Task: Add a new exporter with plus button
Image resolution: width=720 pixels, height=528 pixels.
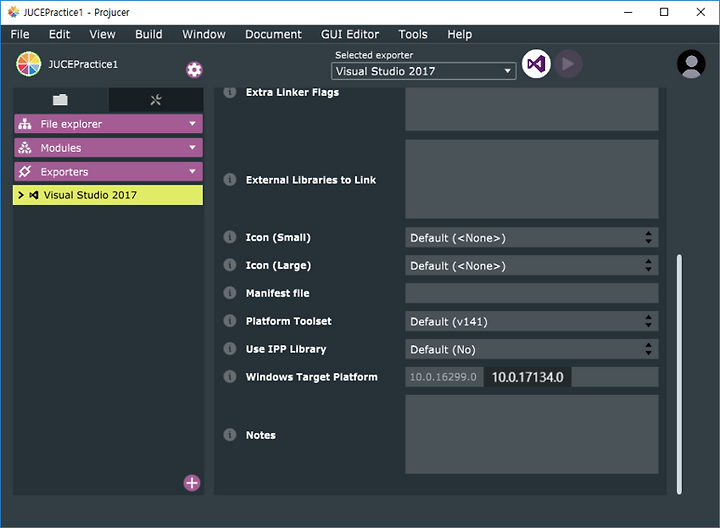Action: [x=192, y=483]
